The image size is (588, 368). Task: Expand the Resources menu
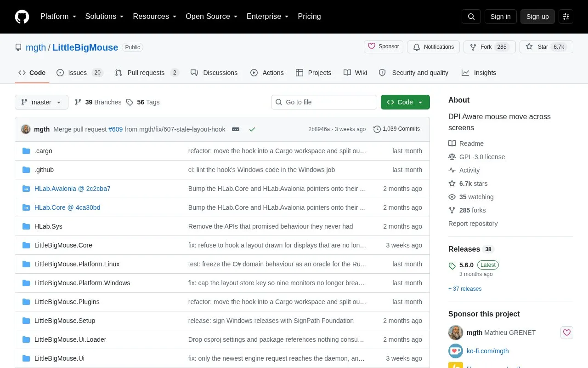click(155, 17)
